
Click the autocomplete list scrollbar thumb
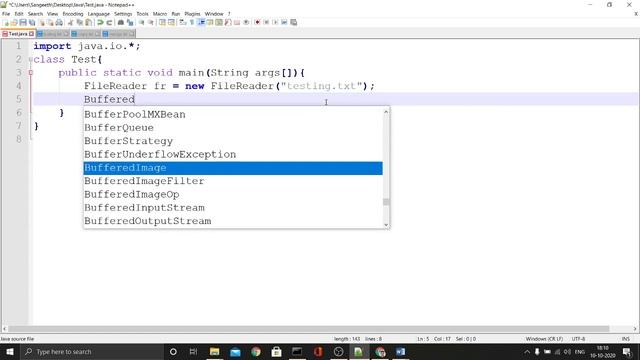tap(386, 202)
